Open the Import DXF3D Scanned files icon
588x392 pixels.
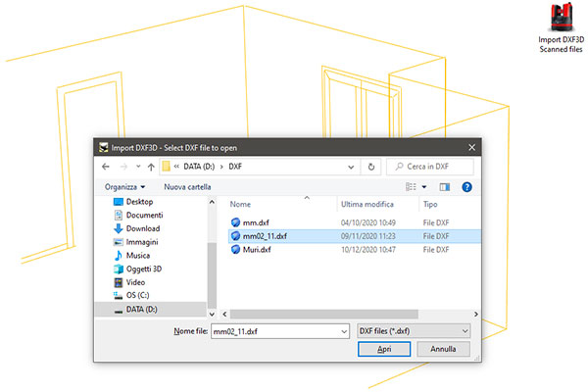point(561,28)
